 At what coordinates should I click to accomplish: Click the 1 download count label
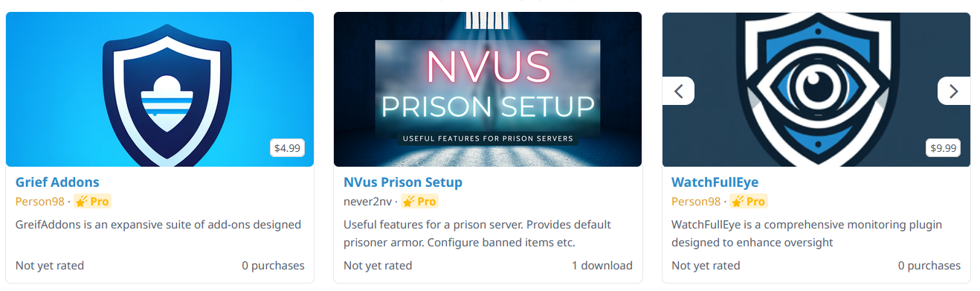[602, 266]
